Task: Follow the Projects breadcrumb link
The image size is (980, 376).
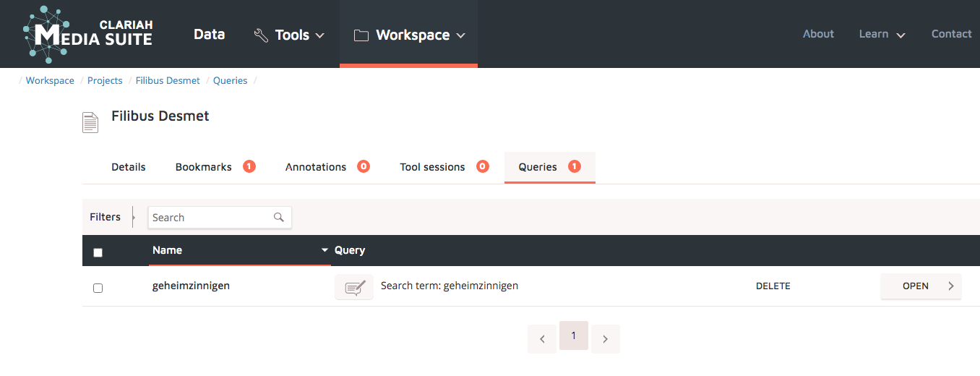Action: click(105, 81)
